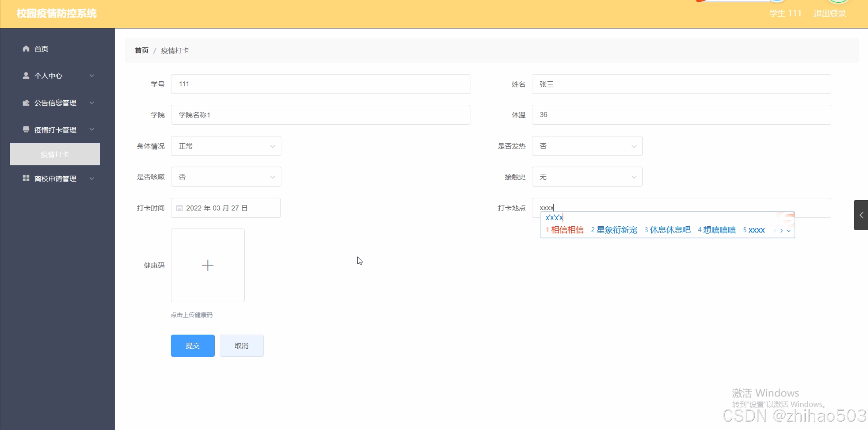Click the 取消 button

(x=242, y=346)
